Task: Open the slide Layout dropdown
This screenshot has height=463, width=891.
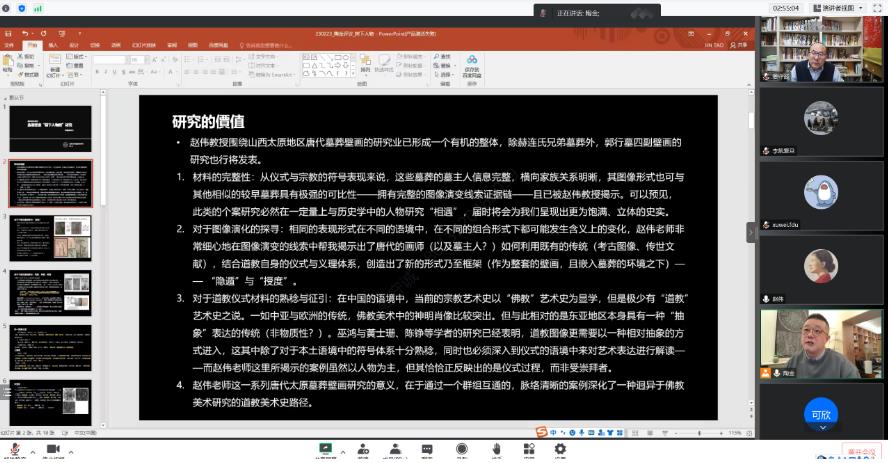Action: 76,57
